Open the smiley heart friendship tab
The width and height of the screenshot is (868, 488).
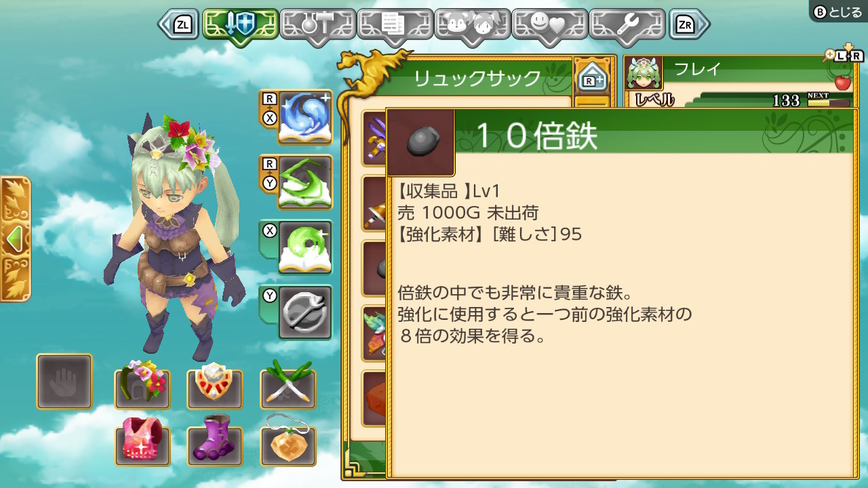click(549, 26)
